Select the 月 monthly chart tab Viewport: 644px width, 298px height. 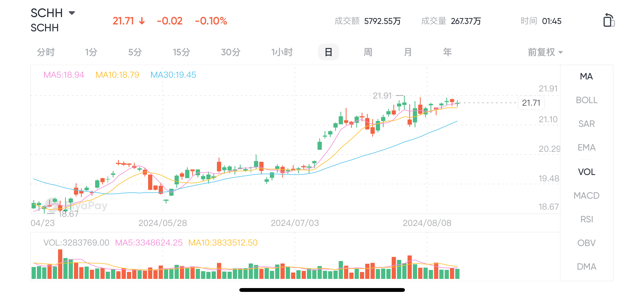[x=408, y=52]
